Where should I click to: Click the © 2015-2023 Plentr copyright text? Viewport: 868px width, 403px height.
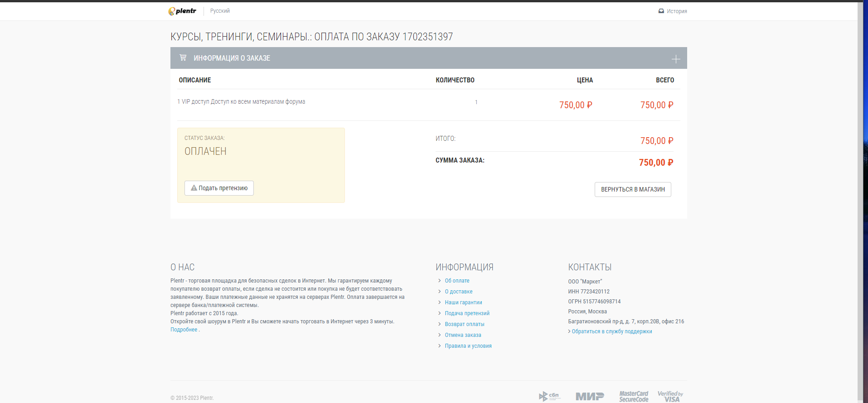[x=192, y=398]
